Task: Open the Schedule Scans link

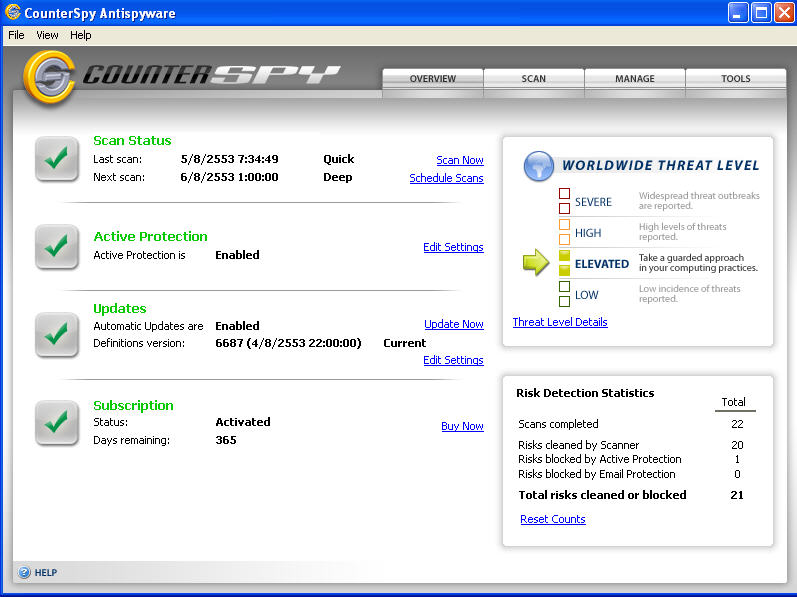Action: tap(446, 178)
